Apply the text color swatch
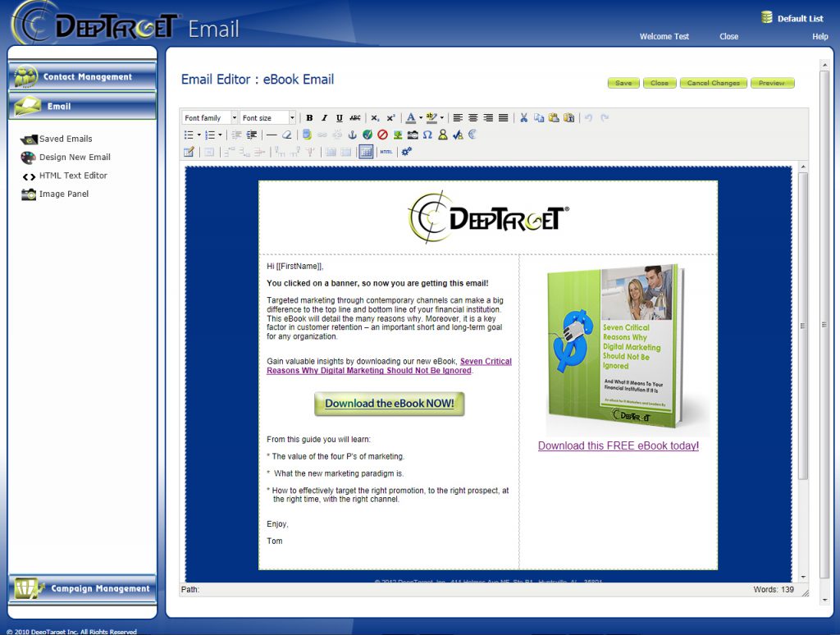840x635 pixels. tap(411, 118)
